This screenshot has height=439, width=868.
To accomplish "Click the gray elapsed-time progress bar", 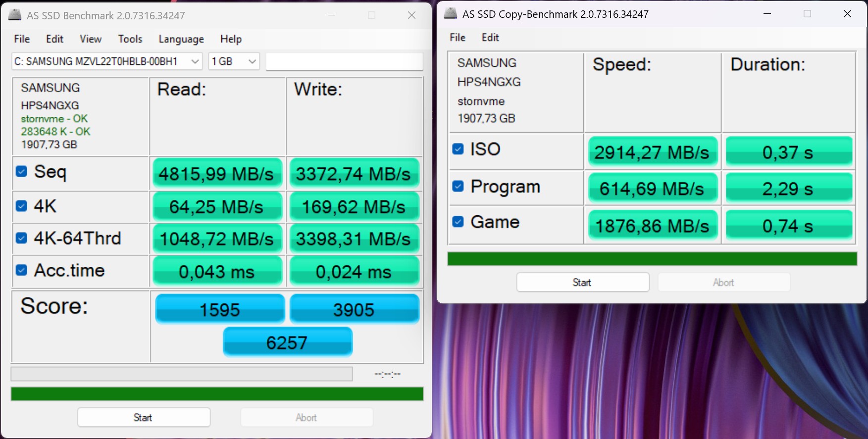I will [x=182, y=374].
